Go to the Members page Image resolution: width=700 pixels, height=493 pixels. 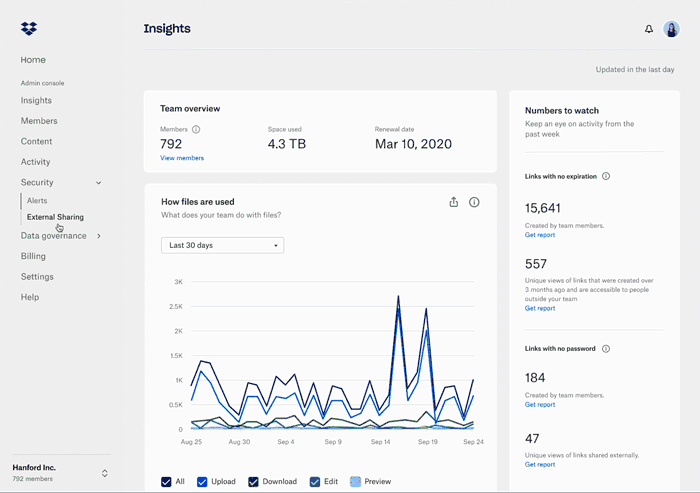tap(39, 121)
